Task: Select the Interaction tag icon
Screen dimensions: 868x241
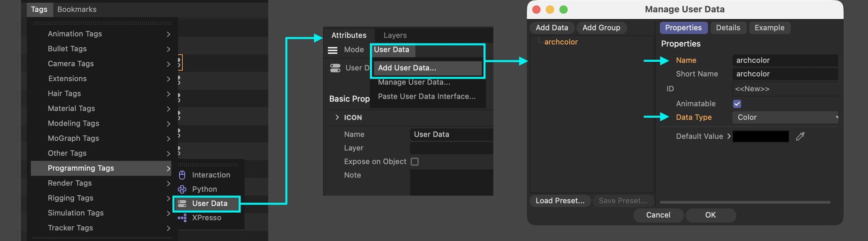Action: coord(182,175)
